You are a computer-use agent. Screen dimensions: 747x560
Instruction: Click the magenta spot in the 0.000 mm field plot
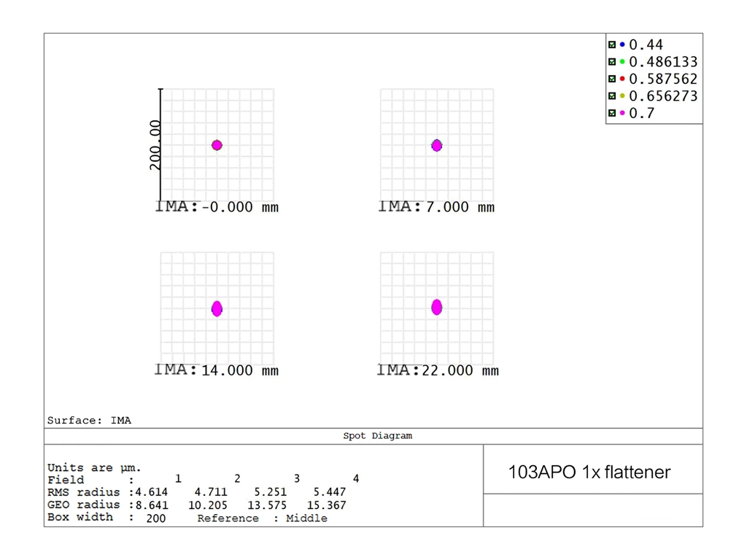click(217, 145)
